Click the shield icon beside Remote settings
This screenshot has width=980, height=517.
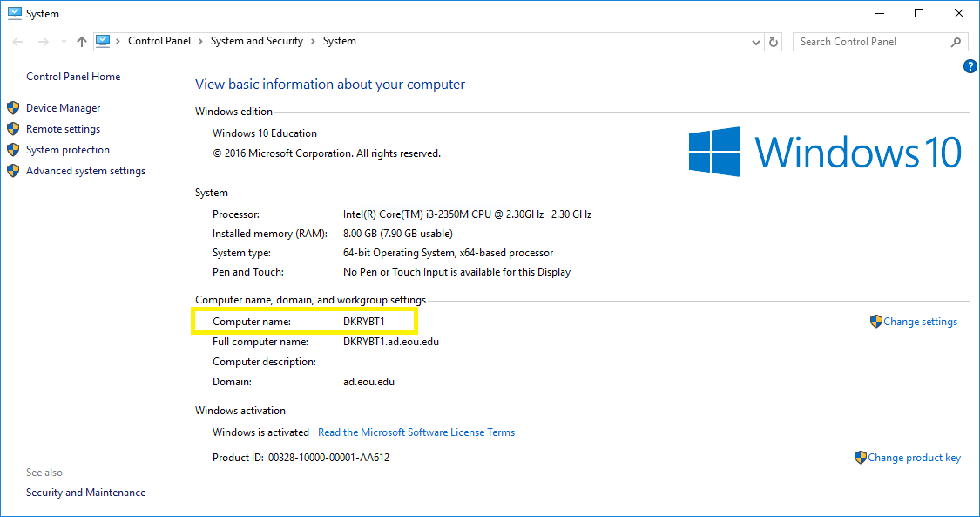click(x=12, y=128)
